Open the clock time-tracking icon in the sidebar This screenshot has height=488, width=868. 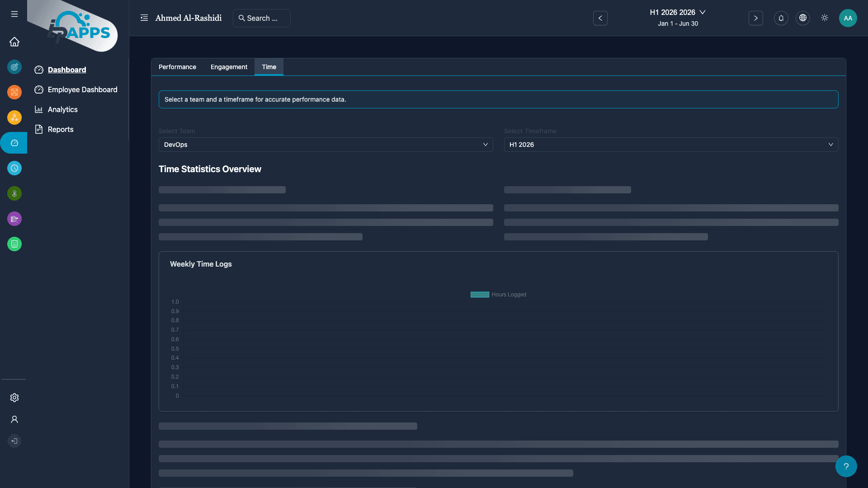(14, 168)
